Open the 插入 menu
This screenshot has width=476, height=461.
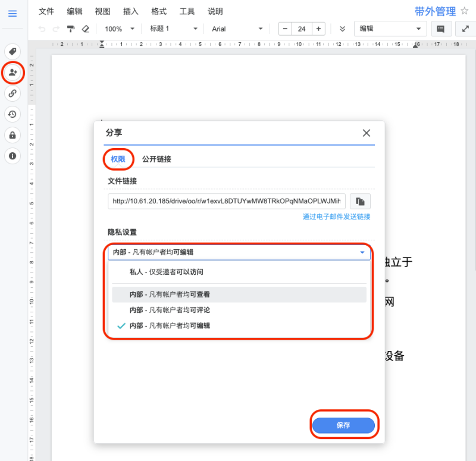coord(131,11)
